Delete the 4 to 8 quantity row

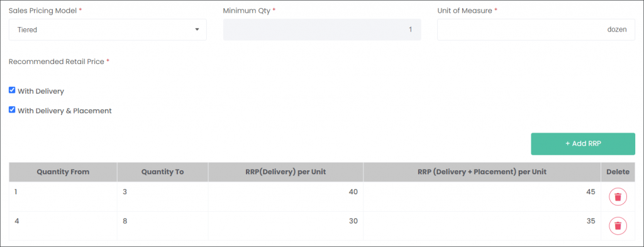(x=618, y=226)
